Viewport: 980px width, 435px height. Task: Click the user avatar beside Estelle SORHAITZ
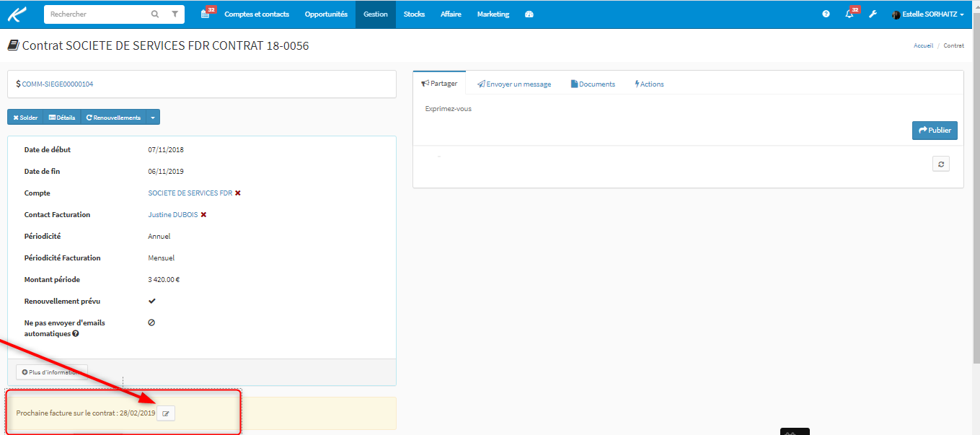coord(896,14)
